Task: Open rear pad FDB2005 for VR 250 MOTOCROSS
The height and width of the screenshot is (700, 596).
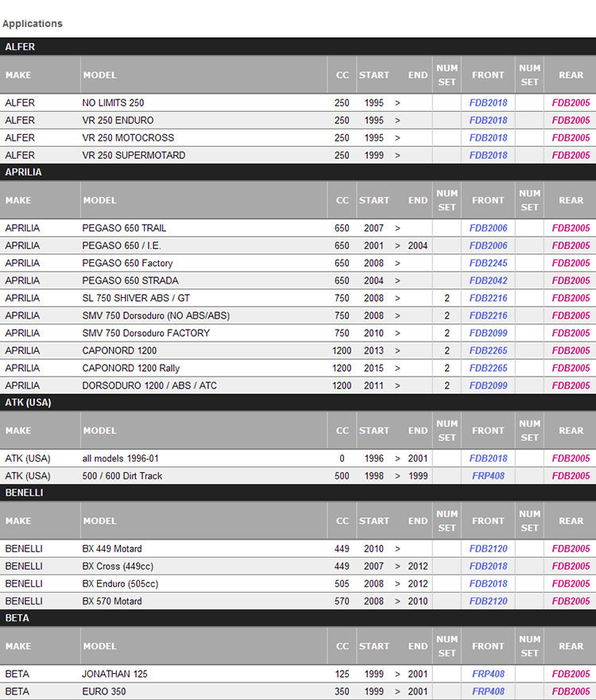Action: (x=571, y=137)
